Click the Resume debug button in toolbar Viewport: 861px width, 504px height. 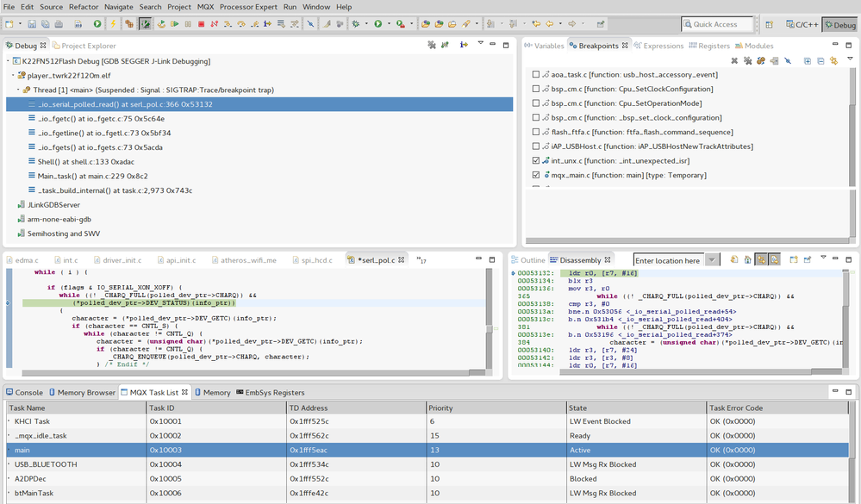tap(175, 24)
